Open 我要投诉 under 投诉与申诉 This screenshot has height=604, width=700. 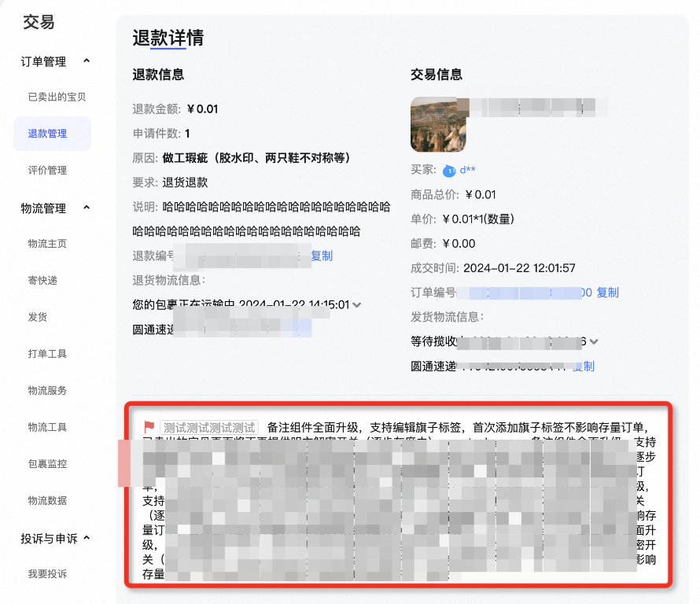tap(47, 575)
